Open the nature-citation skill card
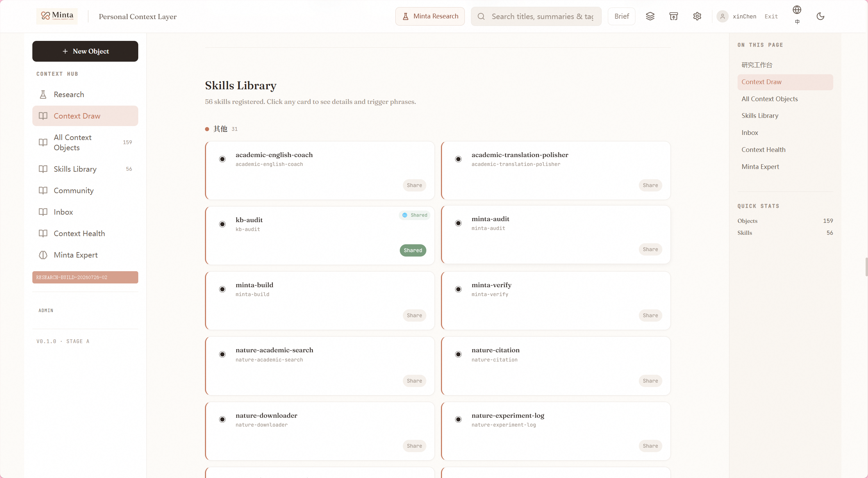Viewport: 868px width, 478px height. click(556, 366)
